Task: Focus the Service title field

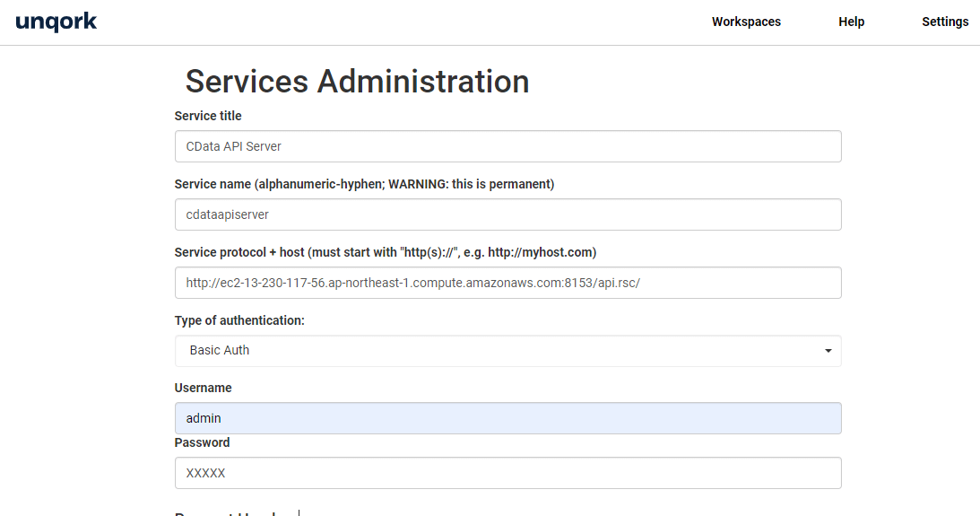Action: coord(508,146)
